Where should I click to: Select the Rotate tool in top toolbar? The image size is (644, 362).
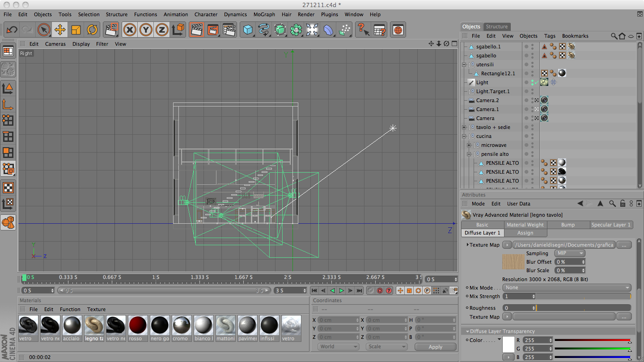click(92, 30)
